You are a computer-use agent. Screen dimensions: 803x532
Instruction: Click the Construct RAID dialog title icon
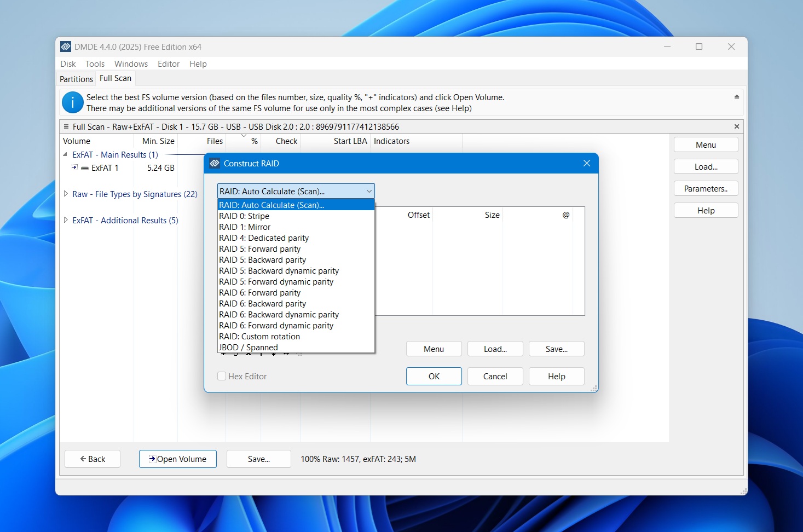pyautogui.click(x=215, y=163)
